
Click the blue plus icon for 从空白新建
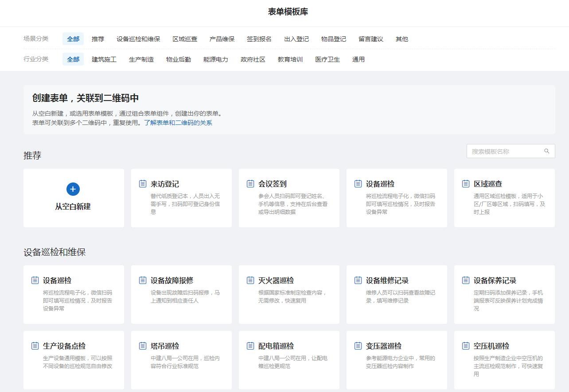pos(73,189)
